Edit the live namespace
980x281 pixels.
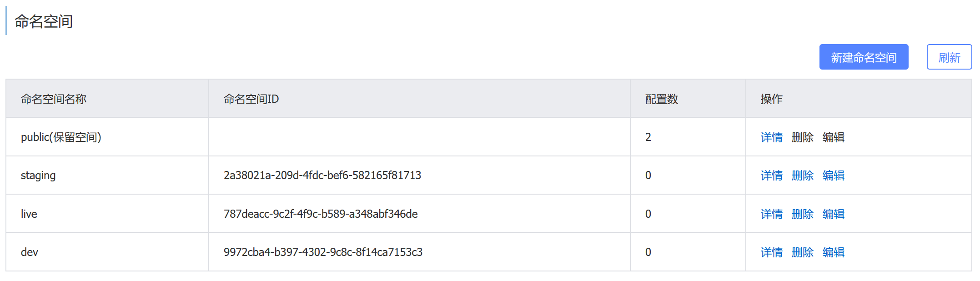coord(834,214)
